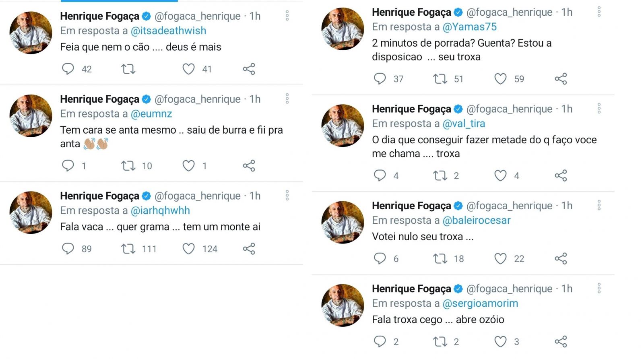644x359 pixels.
Task: Expand options menu for the @sergioamorim reply
Action: 599,288
